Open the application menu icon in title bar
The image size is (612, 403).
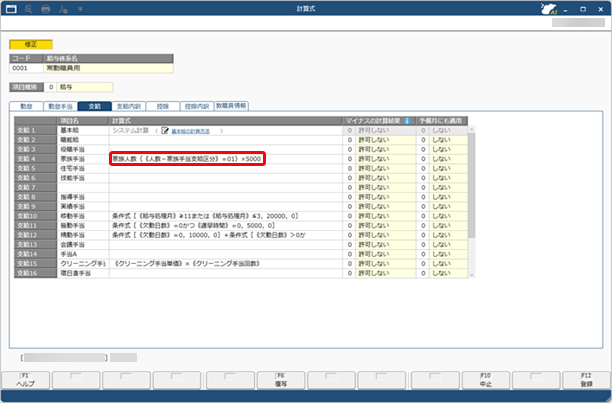[12, 7]
